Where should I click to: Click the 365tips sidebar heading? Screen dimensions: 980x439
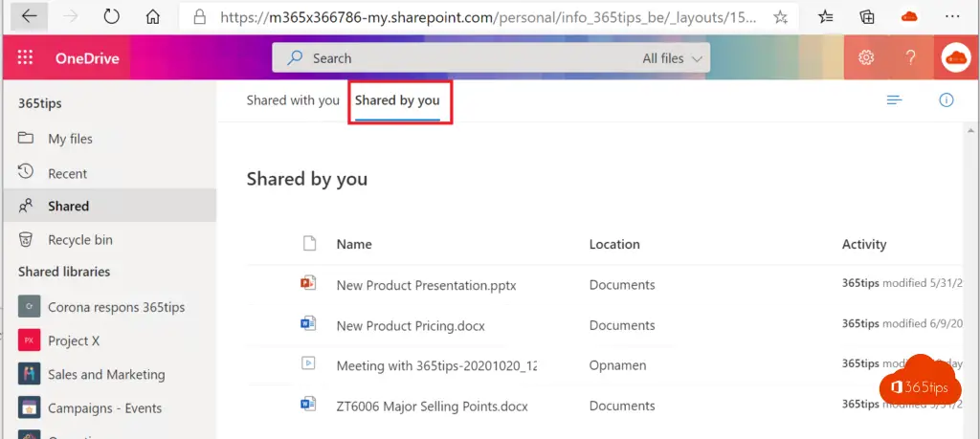(40, 103)
